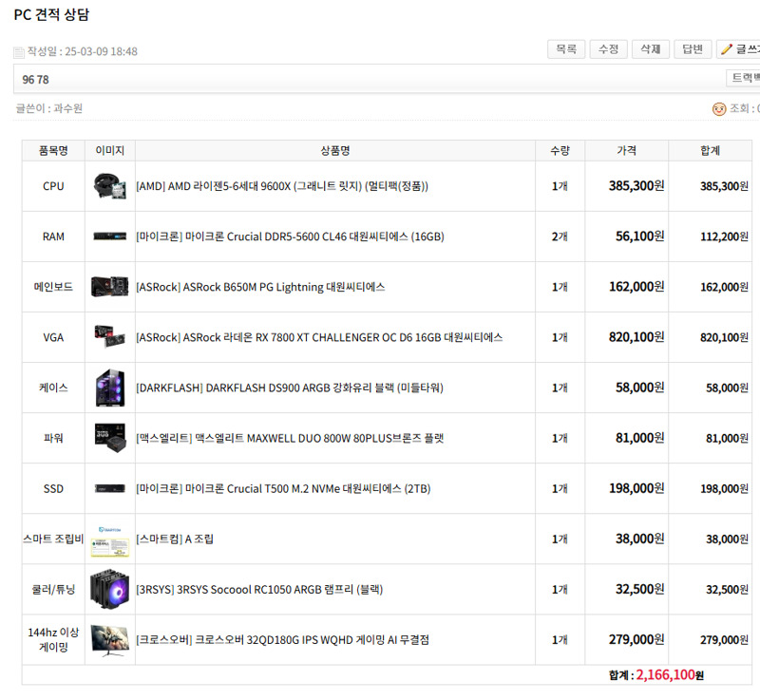
Task: Click the PC 견적 상담 page heading
Action: click(x=51, y=14)
